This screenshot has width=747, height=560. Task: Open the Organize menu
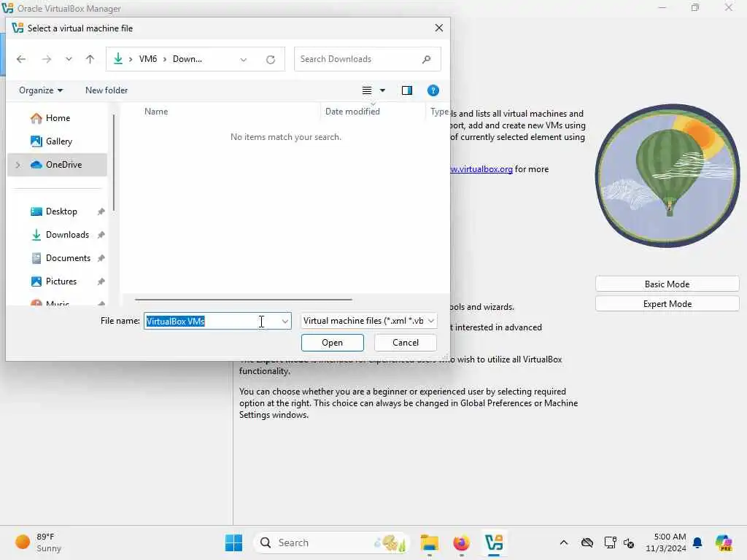(41, 90)
